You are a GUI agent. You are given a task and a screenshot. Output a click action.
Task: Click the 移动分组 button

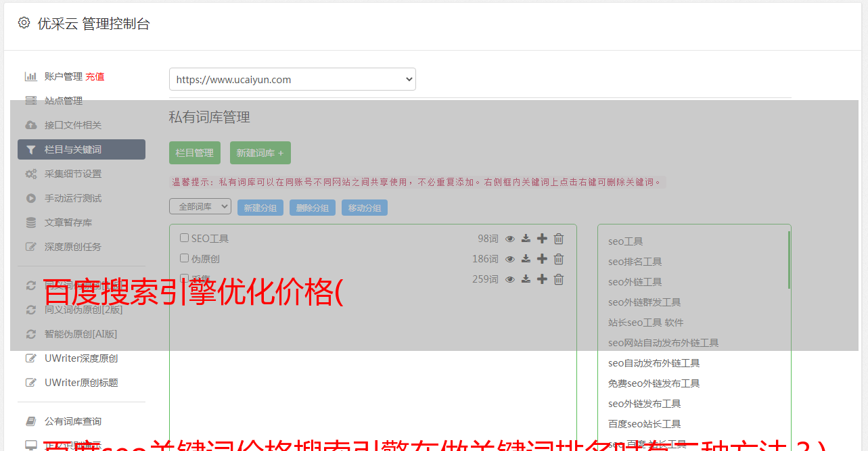point(365,208)
